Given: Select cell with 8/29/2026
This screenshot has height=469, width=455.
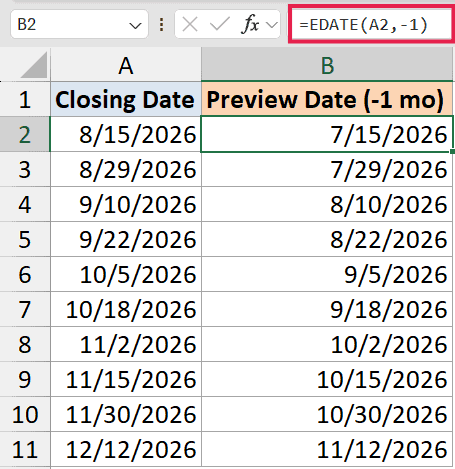Looking at the screenshot, I should click(x=126, y=169).
